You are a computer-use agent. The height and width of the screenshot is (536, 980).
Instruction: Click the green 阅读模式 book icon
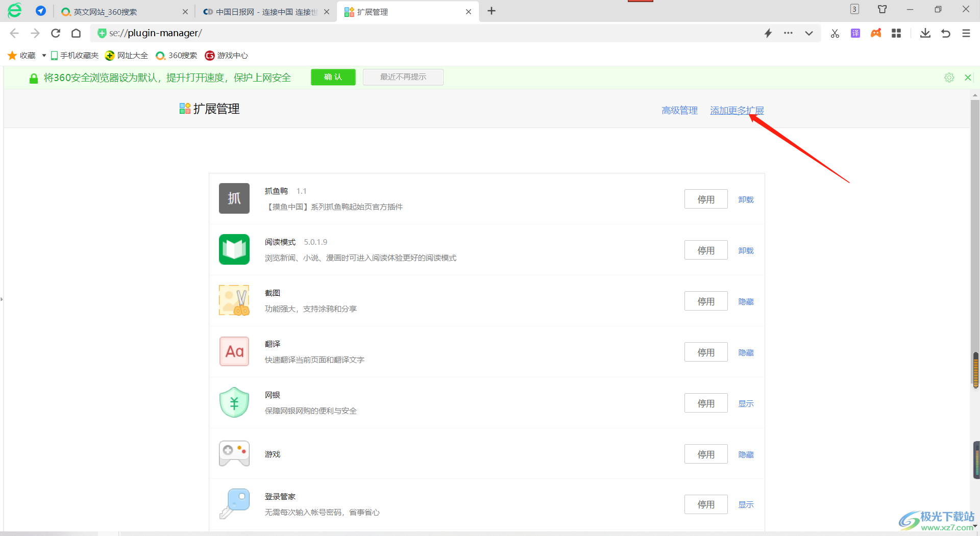[x=234, y=249]
